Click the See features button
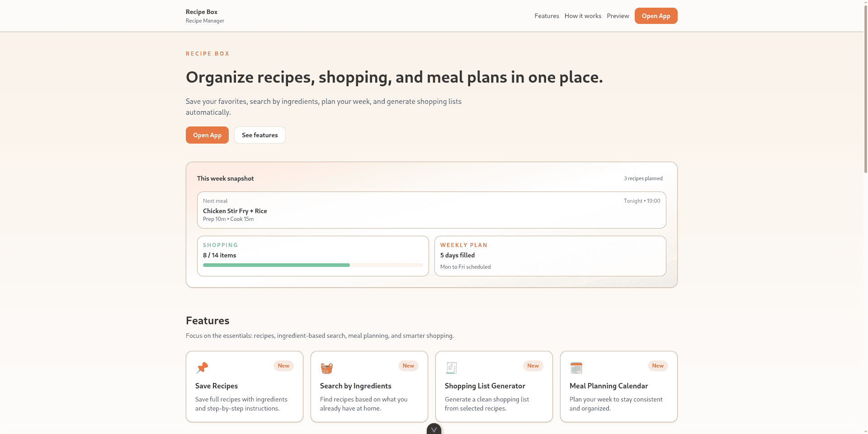 tap(259, 135)
